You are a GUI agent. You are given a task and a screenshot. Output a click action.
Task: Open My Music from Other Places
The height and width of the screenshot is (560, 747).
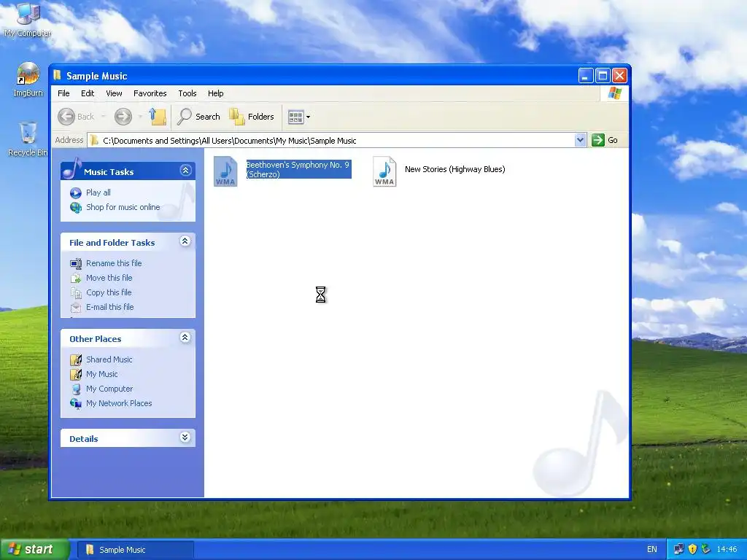[102, 374]
